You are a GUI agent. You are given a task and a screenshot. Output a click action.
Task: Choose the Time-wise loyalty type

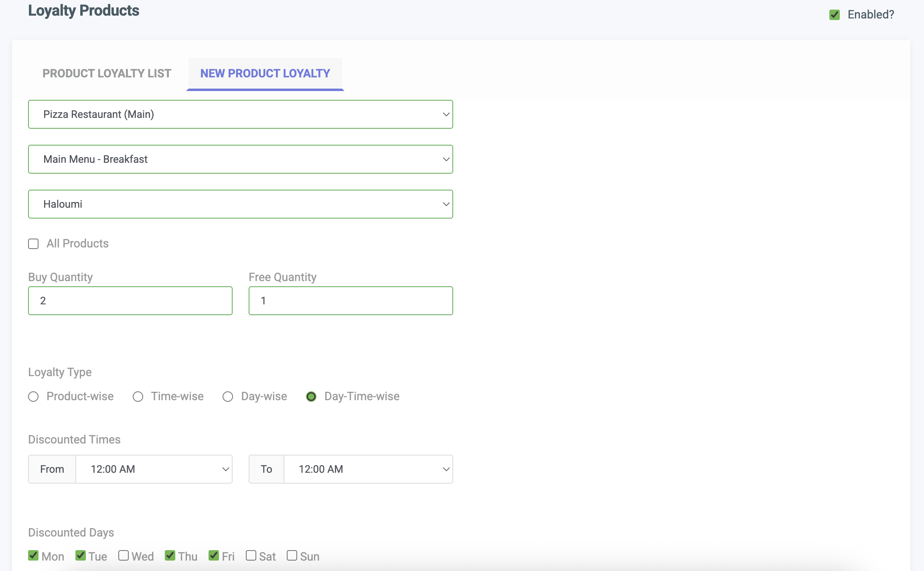(138, 397)
